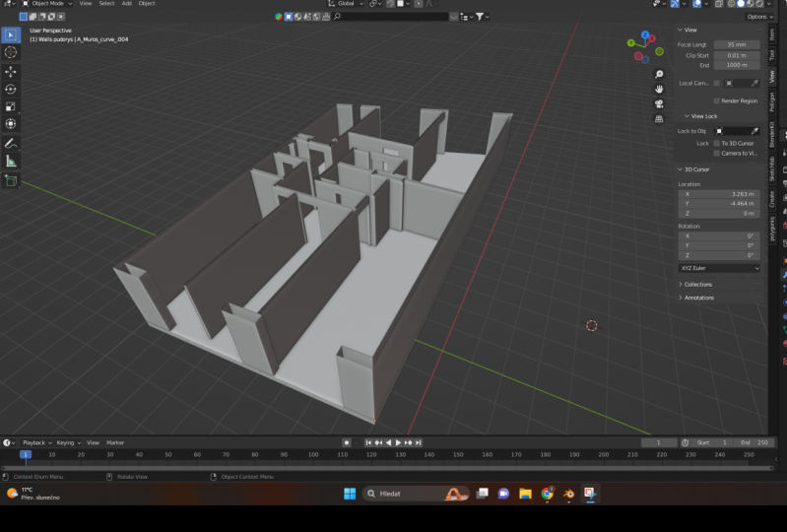This screenshot has height=532, width=787.
Task: Open the Object menu
Action: 147,4
